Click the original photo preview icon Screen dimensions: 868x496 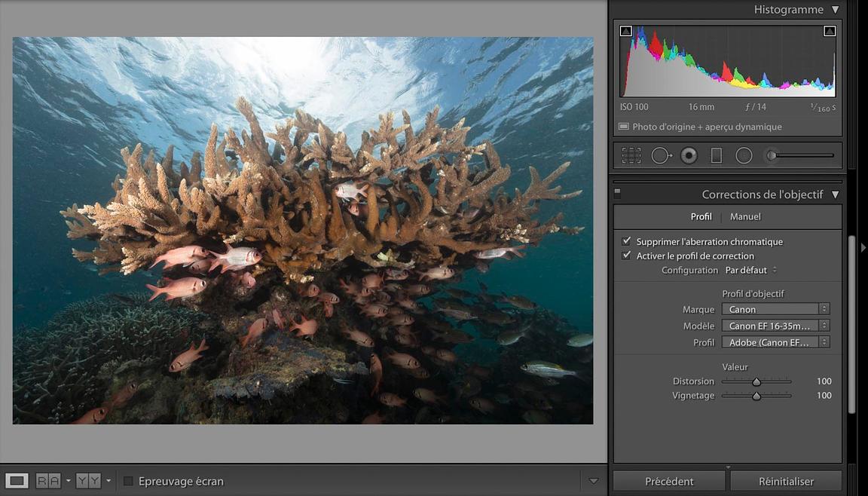coord(623,127)
